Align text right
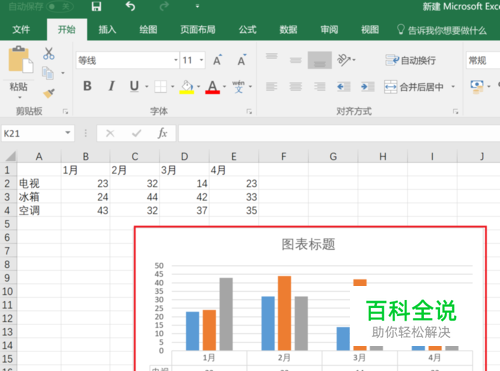The height and width of the screenshot is (371, 500). coord(320,87)
